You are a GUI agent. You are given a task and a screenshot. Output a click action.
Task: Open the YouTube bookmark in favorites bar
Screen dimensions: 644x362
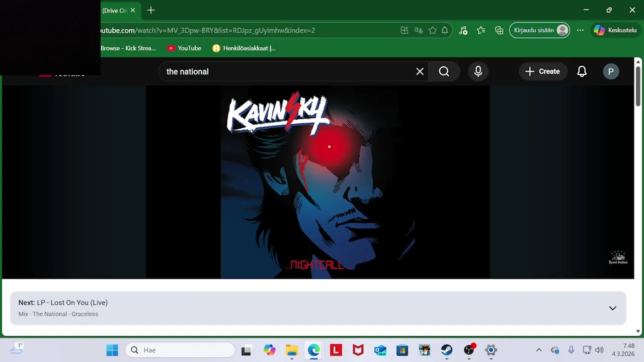click(x=184, y=48)
